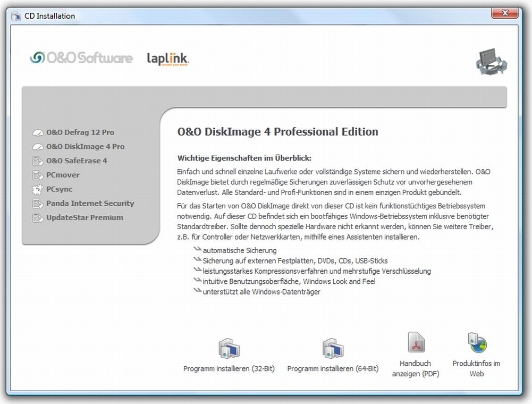Open Handbuch anzeigen (PDF) label
532x404 pixels.
(x=416, y=369)
